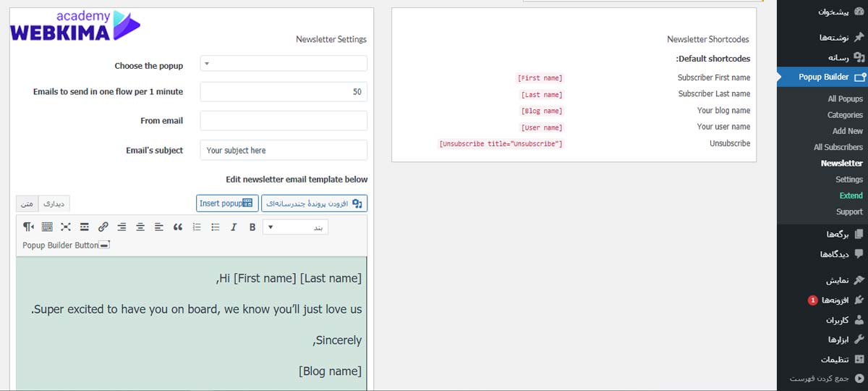Screen dimensions: 868x391
Task: Click the brush icon beside نمایش
Action: (x=859, y=279)
